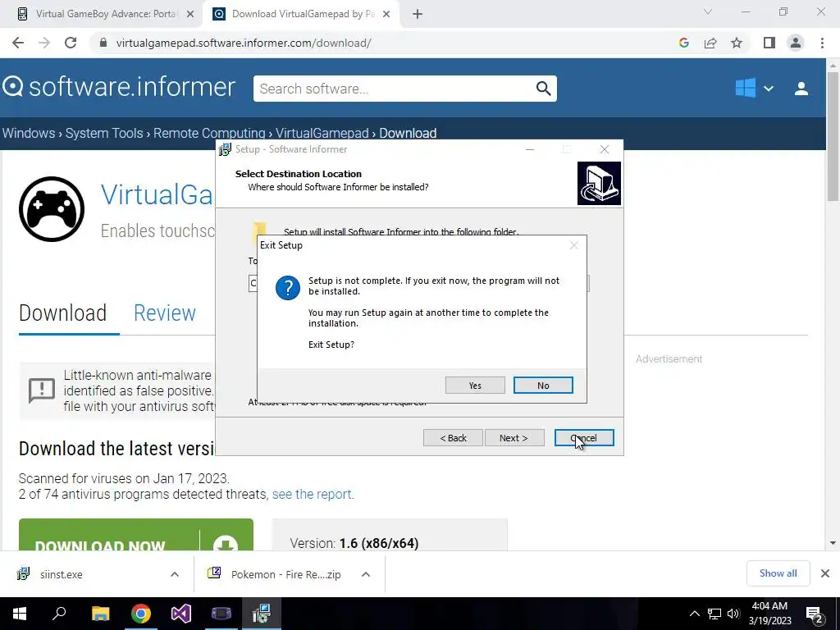
Task: Open Remote Computing breadcrumb link
Action: coord(209,133)
